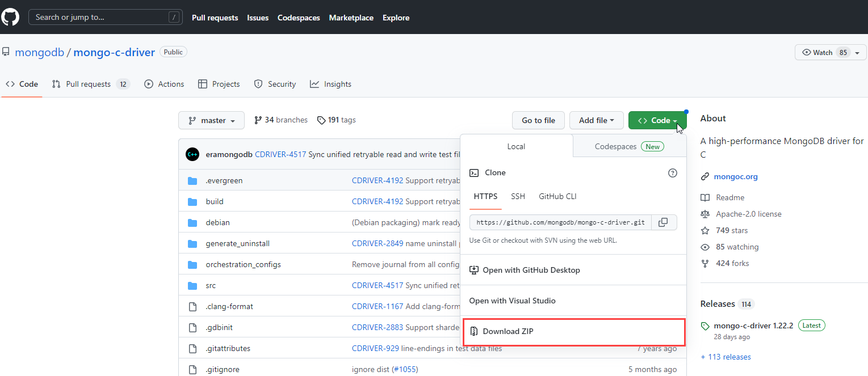The width and height of the screenshot is (868, 376).
Task: Click Codespaces in top navigation
Action: click(299, 18)
